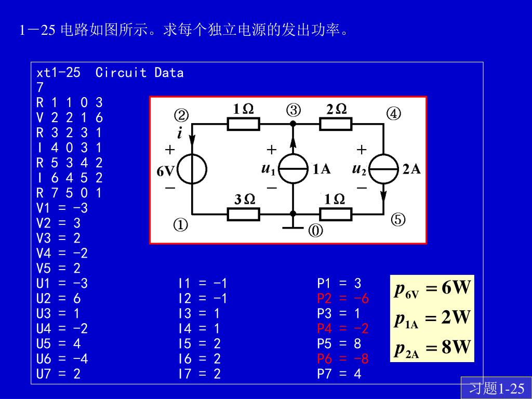Click the branch current 'I6 = 2'
This screenshot has width=532, height=399.
(199, 358)
